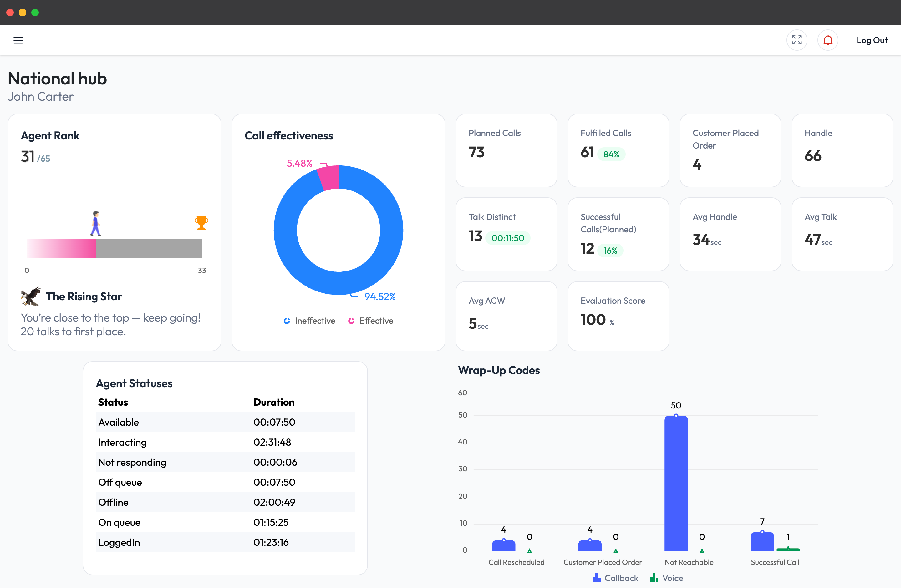Select the On queue status row
The image size is (901, 588).
pos(225,522)
